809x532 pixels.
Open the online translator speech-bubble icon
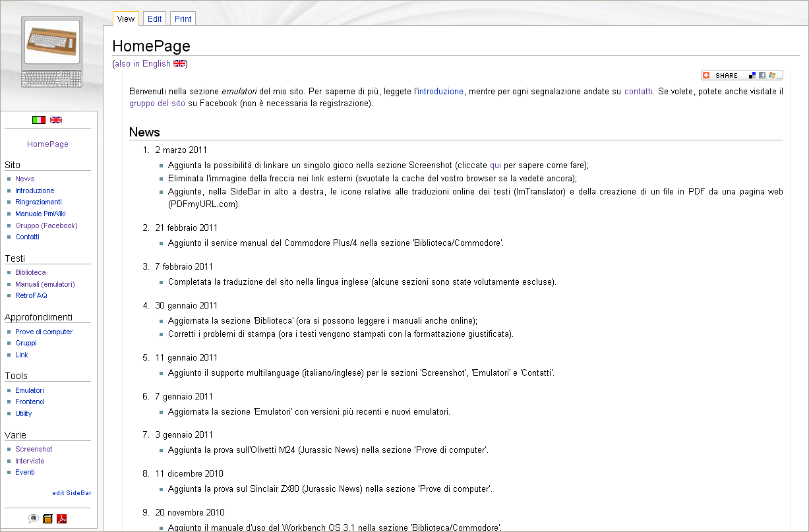tap(33, 519)
